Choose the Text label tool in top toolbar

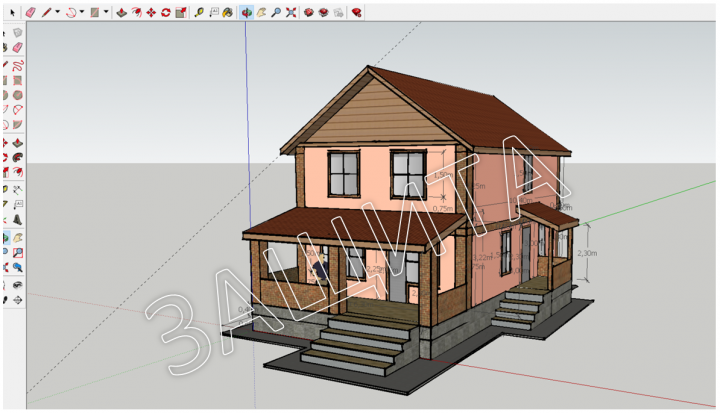[214, 12]
